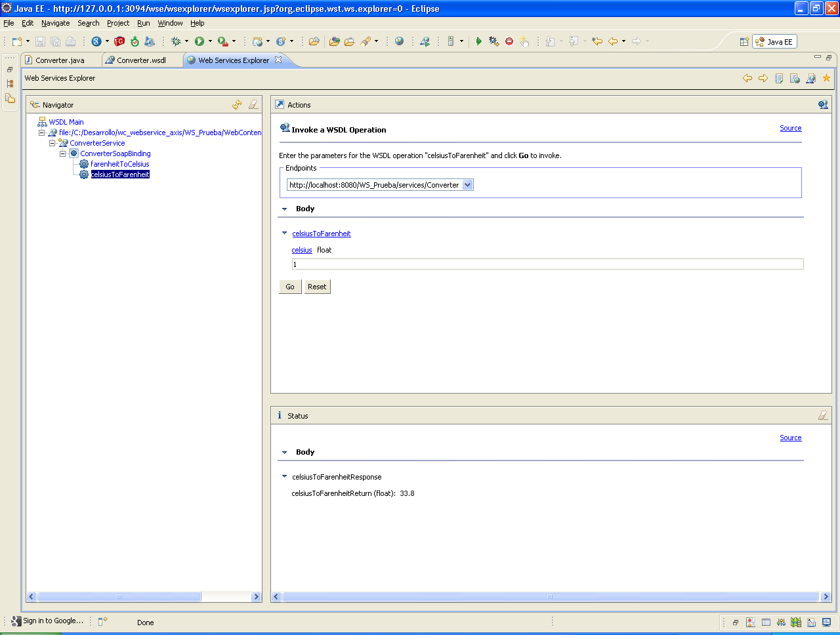840x635 pixels.
Task: Click the Open Perspective icon
Action: [744, 41]
